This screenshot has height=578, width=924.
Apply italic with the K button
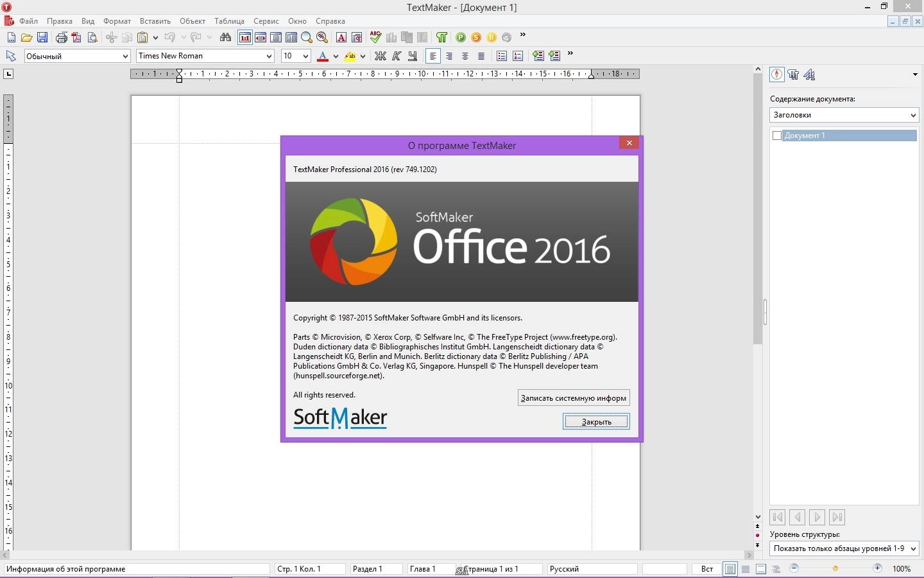point(397,56)
